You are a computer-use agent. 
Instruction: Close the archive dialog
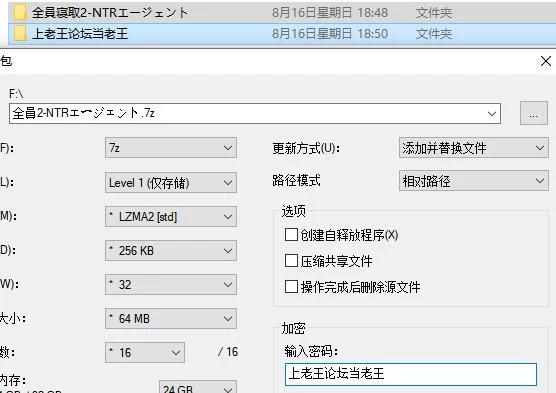tap(546, 61)
